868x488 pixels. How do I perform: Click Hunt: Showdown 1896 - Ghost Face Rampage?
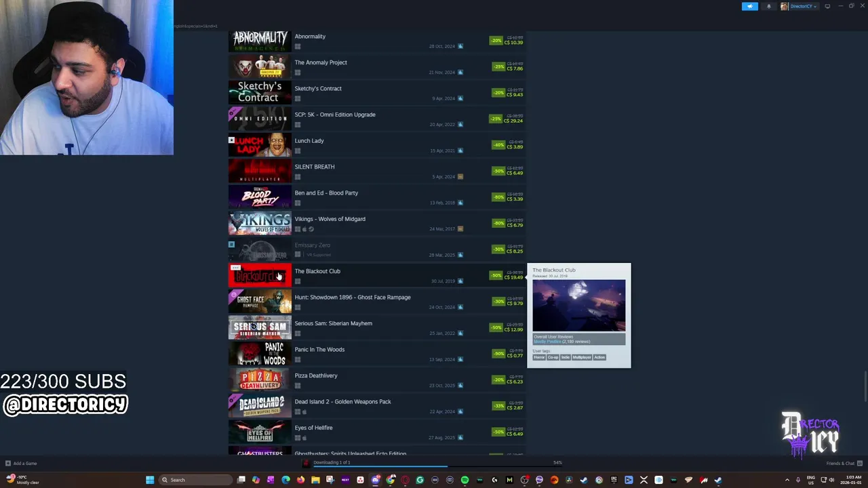tap(353, 298)
